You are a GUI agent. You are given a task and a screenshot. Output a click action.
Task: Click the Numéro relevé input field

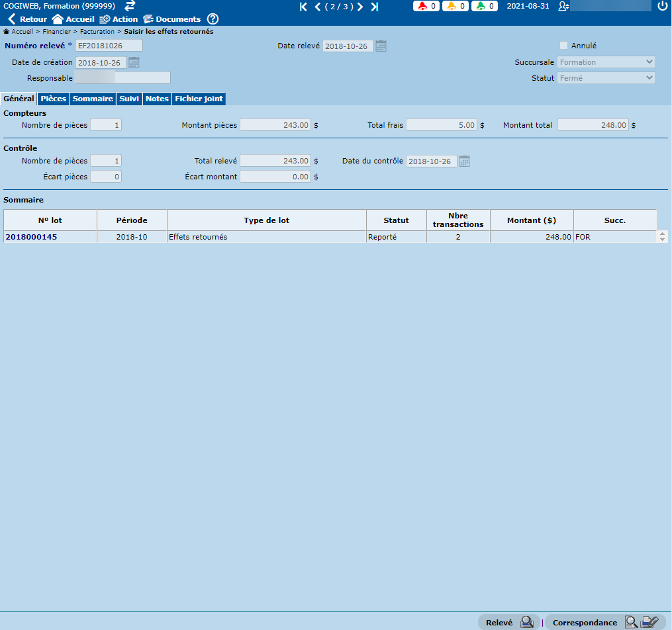pyautogui.click(x=109, y=46)
